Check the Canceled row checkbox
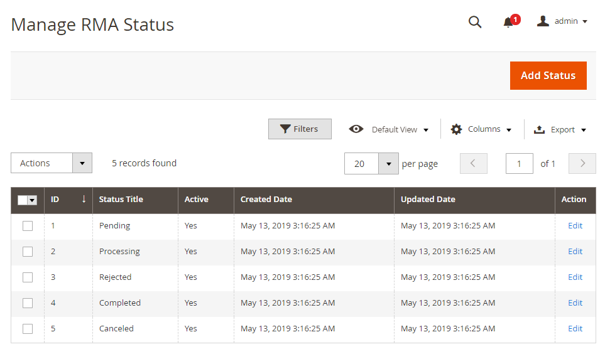This screenshot has height=364, width=605. pos(28,329)
